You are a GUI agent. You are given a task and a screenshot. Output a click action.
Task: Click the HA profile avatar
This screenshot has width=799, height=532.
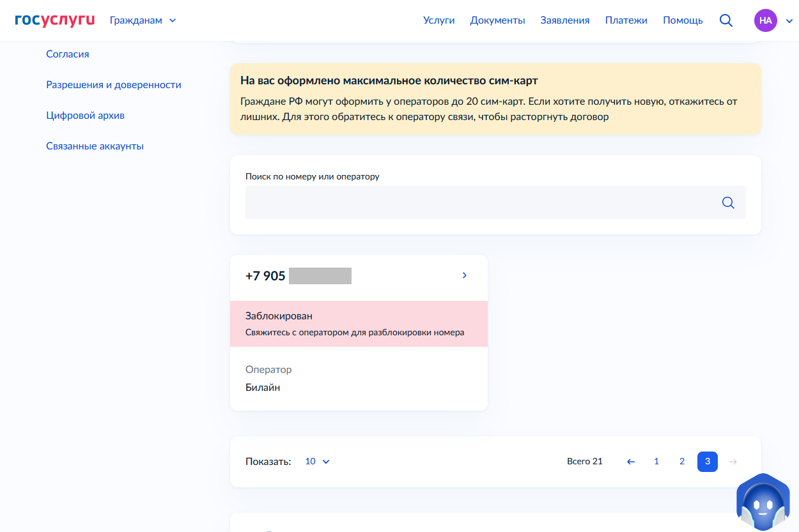765,20
